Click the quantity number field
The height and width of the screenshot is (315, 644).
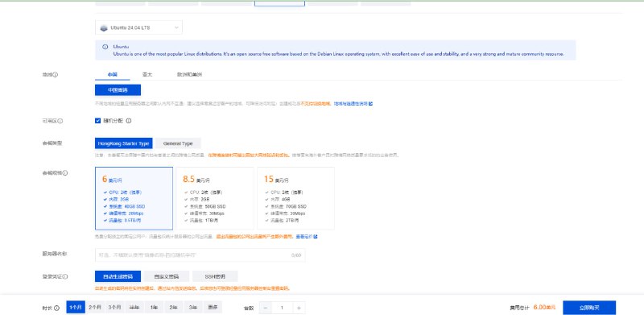click(283, 308)
